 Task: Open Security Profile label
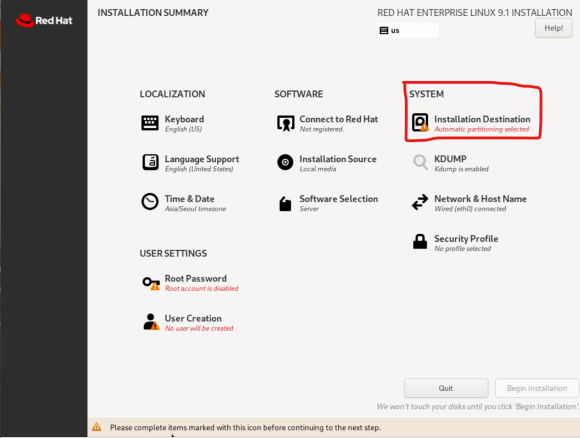pyautogui.click(x=466, y=239)
